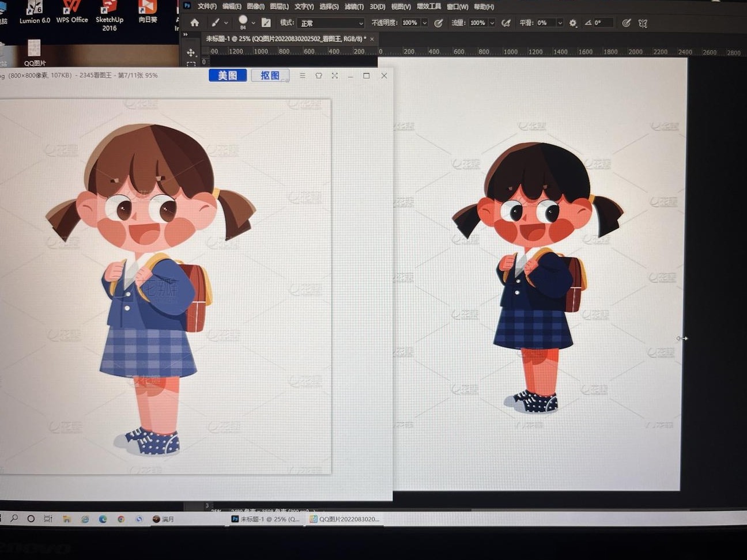Viewport: 747px width, 560px height.
Task: Open the 增效工具 menu
Action: (428, 7)
